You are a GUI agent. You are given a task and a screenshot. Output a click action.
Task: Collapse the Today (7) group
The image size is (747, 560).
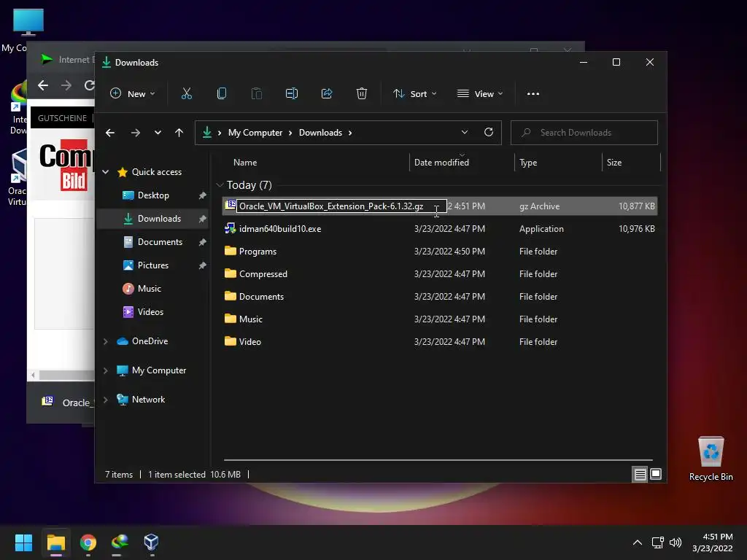pos(220,184)
